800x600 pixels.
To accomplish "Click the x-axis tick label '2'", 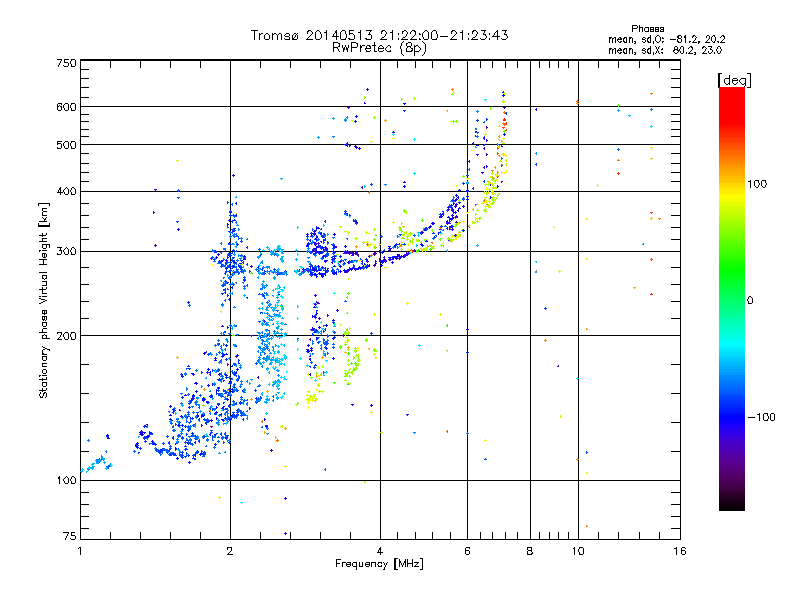I will click(x=230, y=551).
